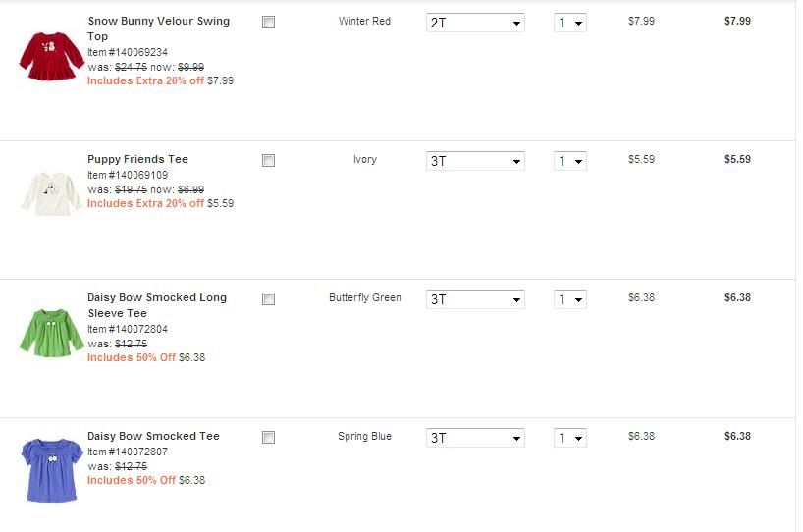Expand size dropdown for Butterfly Green tee
This screenshot has height=532, width=803.
[x=475, y=299]
